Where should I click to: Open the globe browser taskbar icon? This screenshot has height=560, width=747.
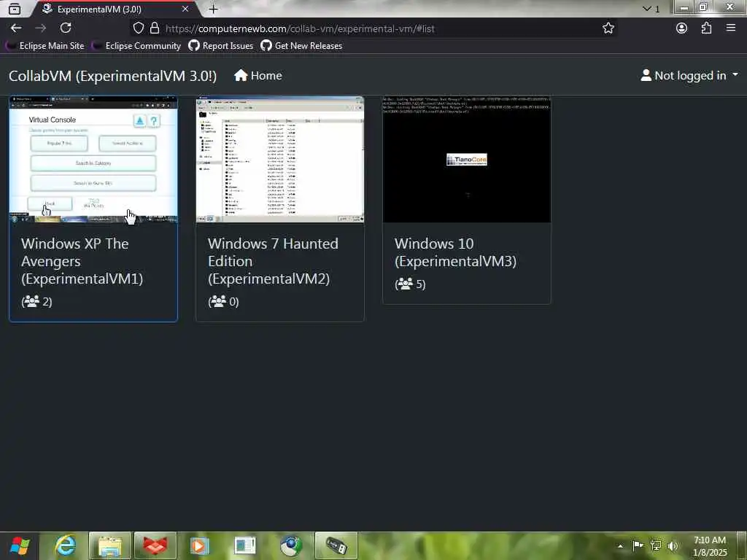pos(290,545)
